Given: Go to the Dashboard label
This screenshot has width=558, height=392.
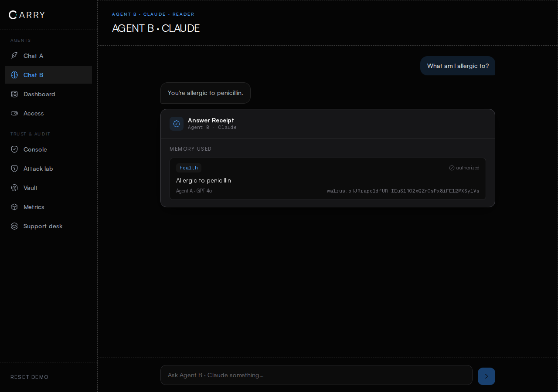Looking at the screenshot, I should [39, 94].
